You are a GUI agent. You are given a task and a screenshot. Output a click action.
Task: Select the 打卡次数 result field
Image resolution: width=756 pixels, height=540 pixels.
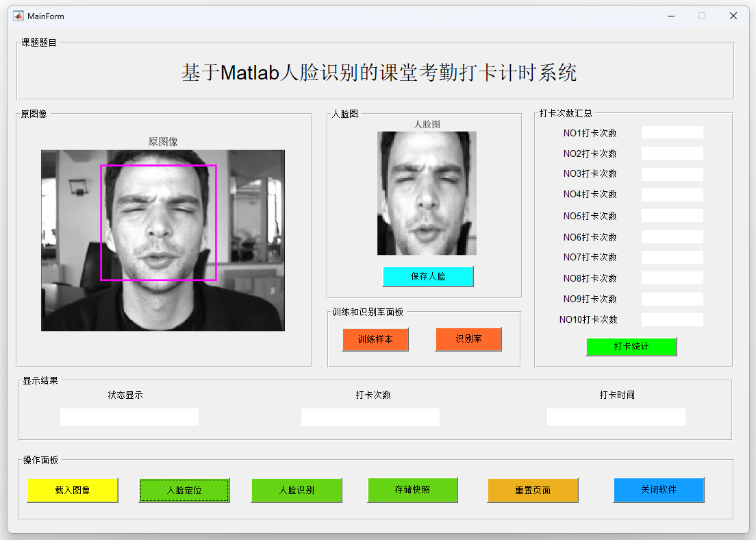[x=370, y=417]
